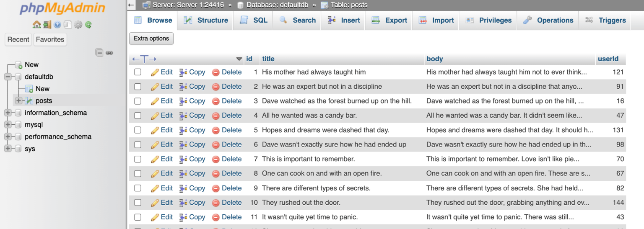Open navigation panel settings gear
Screen dimensions: 644x229
[78, 25]
